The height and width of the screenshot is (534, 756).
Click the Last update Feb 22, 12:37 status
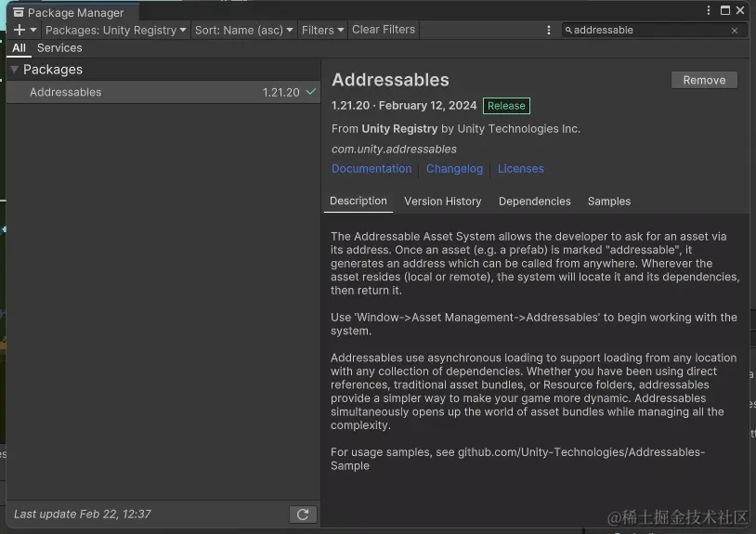(83, 514)
